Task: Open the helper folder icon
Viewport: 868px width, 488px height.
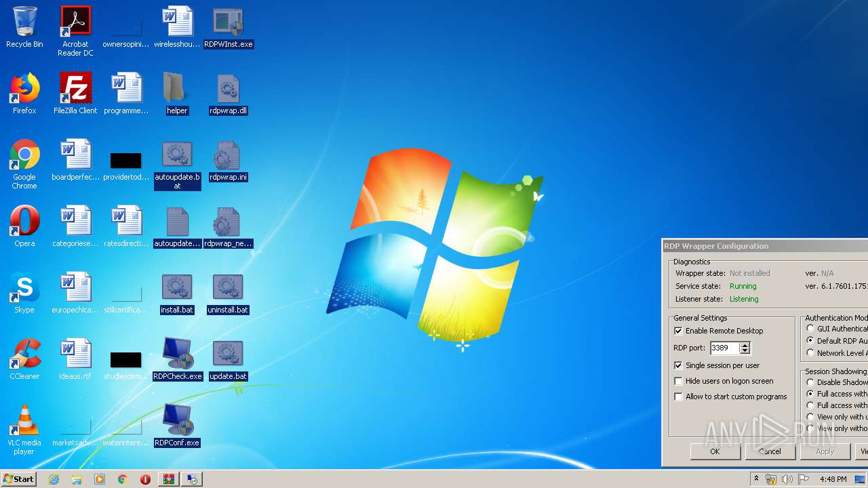Action: pyautogui.click(x=177, y=94)
